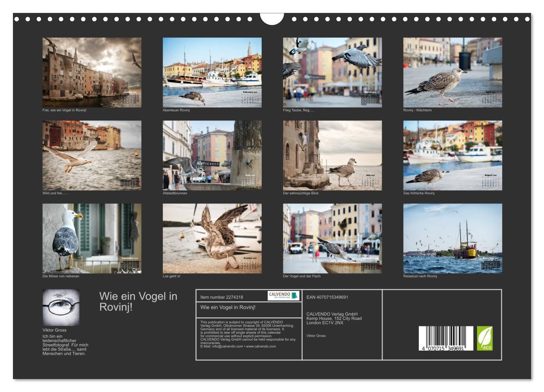
Task: Click the large title 'Wie ein Vogel in Rovinj!'
Action: click(138, 302)
